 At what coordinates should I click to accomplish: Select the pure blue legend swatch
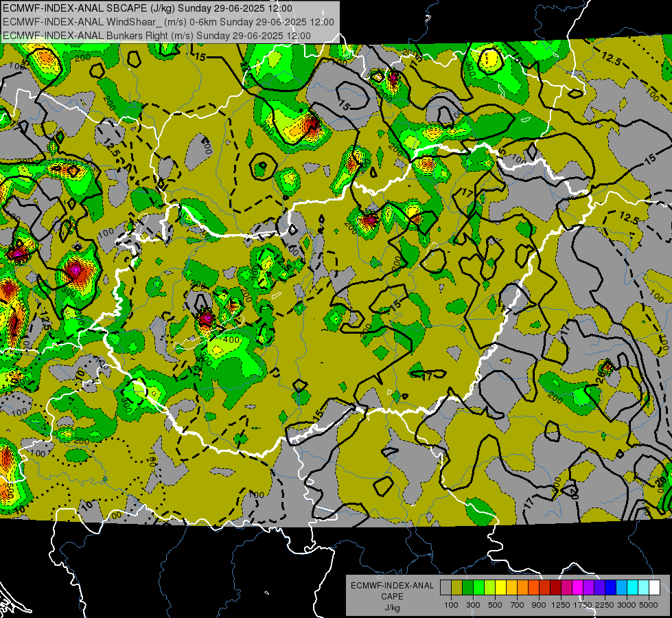(x=611, y=587)
